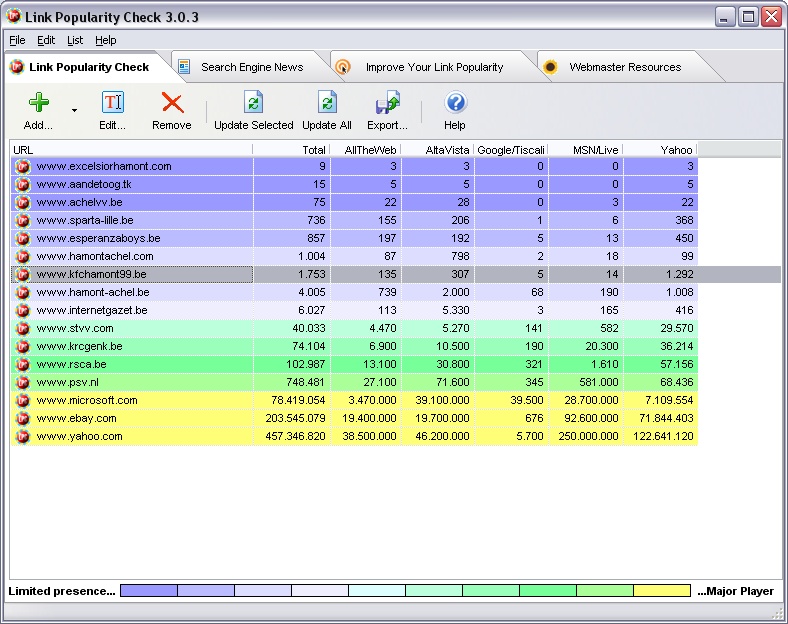Click icon beside www.microsoft.com
Viewport: 788px width, 624px height.
point(23,400)
